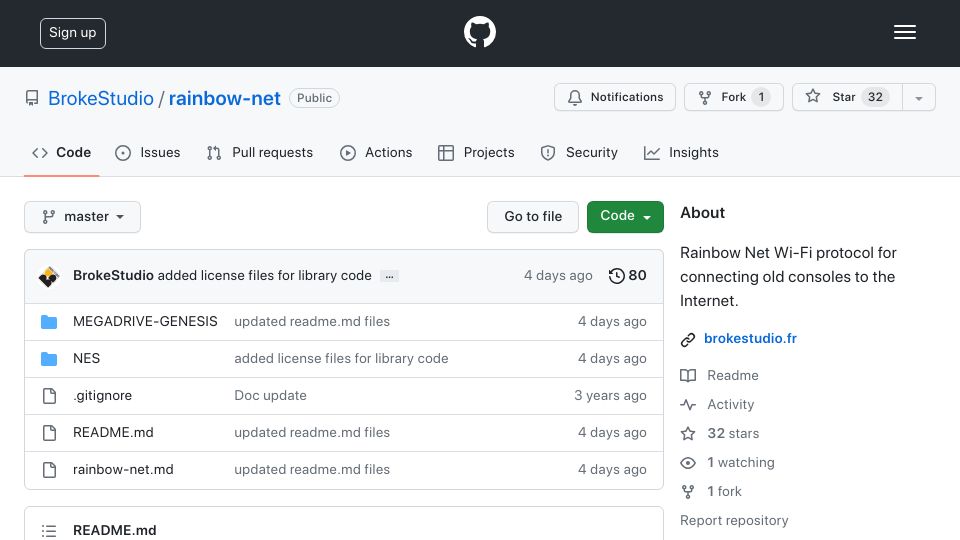This screenshot has width=960, height=540.
Task: Open the rainbow-net repository link
Action: tap(225, 99)
